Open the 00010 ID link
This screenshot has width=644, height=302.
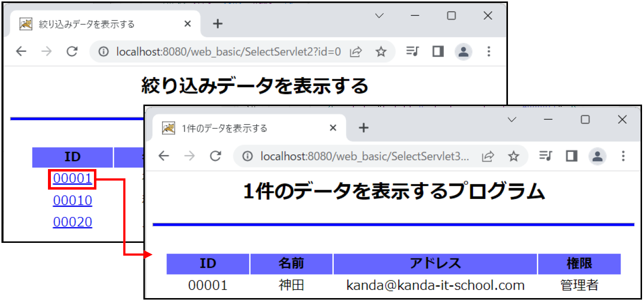tap(72, 200)
